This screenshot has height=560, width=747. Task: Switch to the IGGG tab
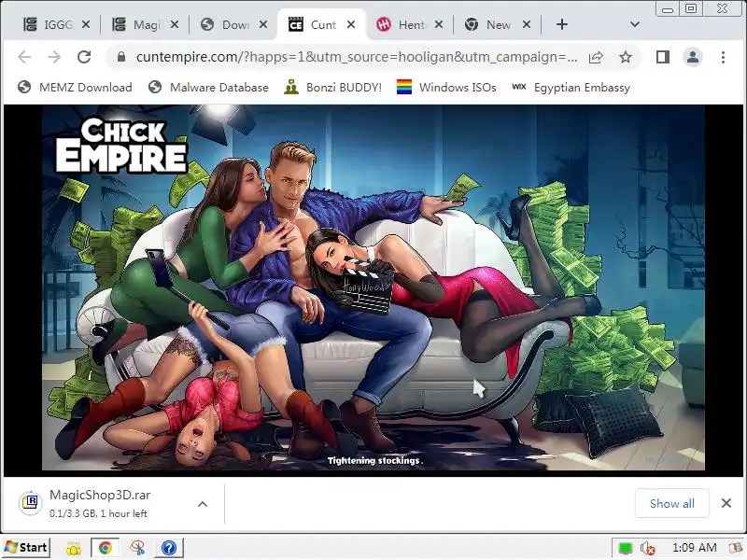(x=49, y=24)
